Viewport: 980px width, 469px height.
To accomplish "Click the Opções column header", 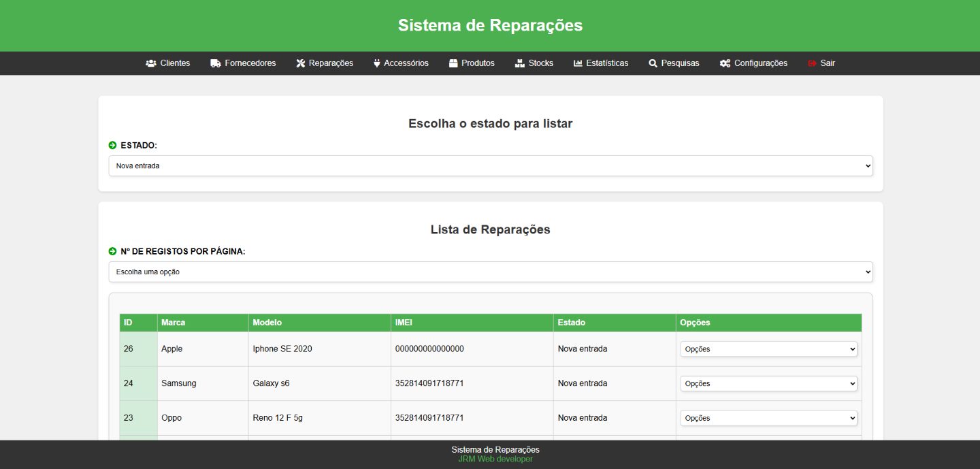I will (x=769, y=323).
